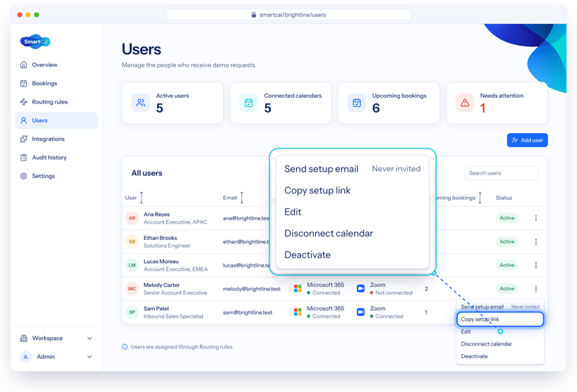Screen dimensions: 577x392
Task: Click the Active users people icon
Action: (x=141, y=103)
